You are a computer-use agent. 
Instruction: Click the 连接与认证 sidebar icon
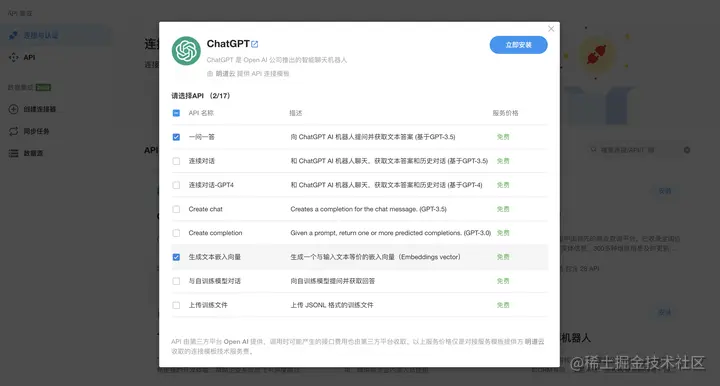tap(13, 35)
